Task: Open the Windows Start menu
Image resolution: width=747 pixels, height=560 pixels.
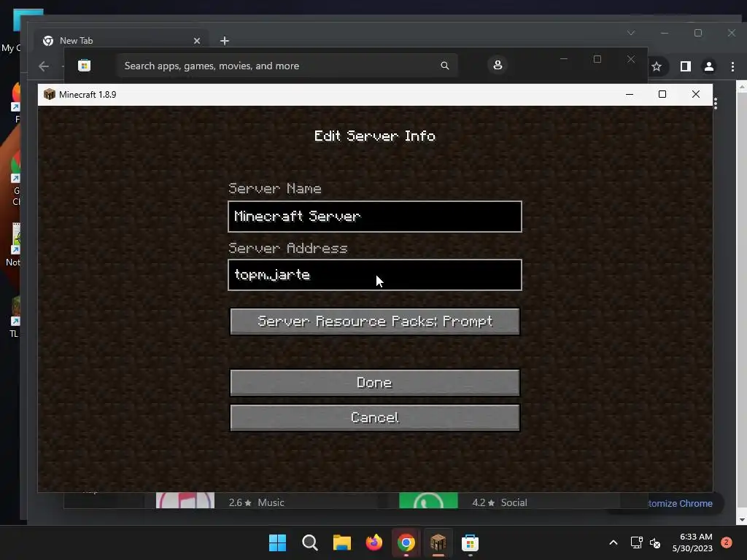Action: point(278,542)
